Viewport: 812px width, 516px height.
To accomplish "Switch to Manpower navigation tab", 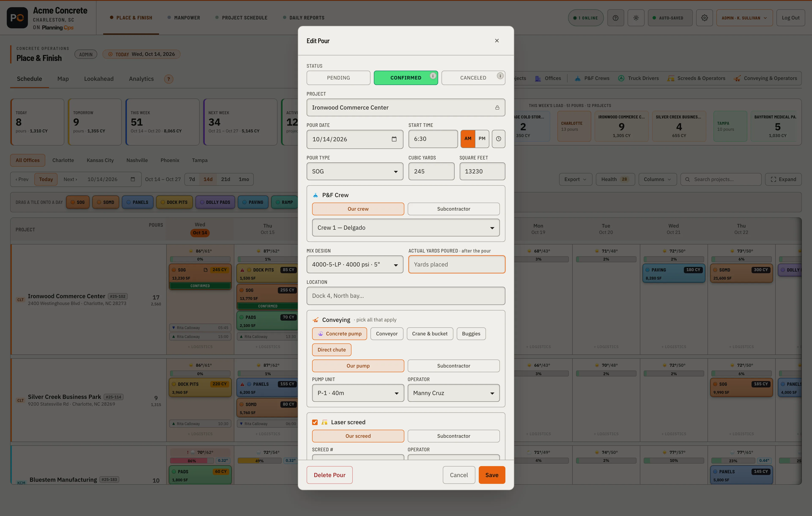I will (184, 18).
